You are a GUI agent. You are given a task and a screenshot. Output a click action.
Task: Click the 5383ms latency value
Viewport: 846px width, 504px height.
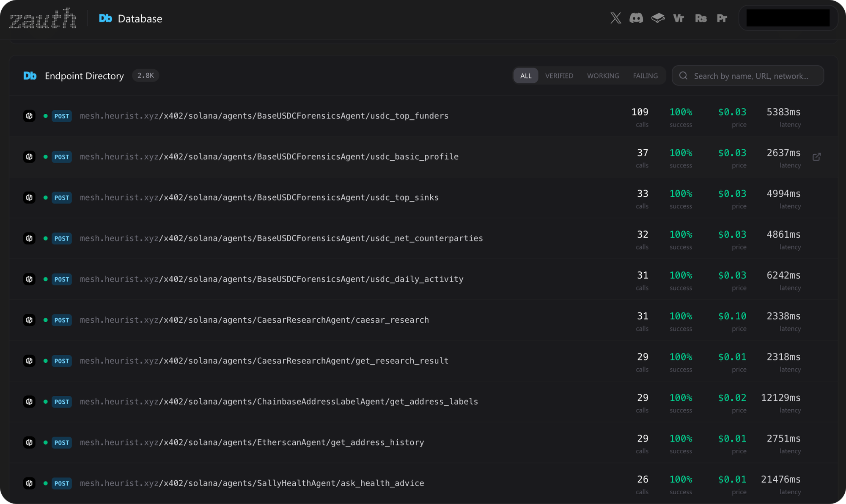[783, 112]
